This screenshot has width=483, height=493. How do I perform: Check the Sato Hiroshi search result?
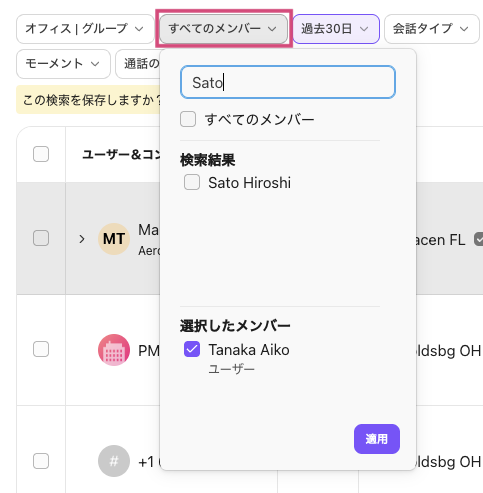(192, 182)
